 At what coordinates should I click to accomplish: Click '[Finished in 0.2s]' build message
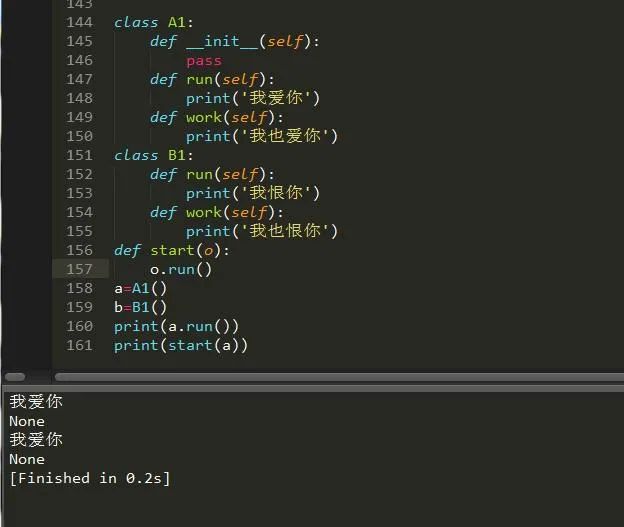point(90,478)
